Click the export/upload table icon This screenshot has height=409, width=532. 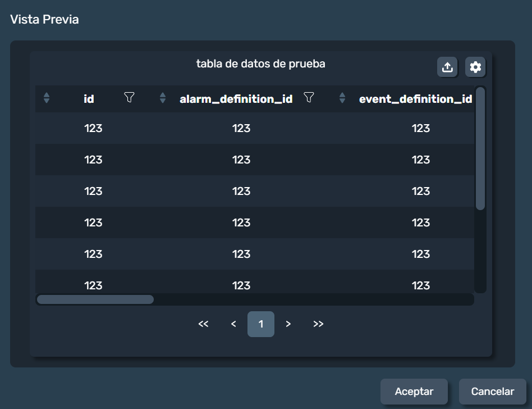pos(447,67)
